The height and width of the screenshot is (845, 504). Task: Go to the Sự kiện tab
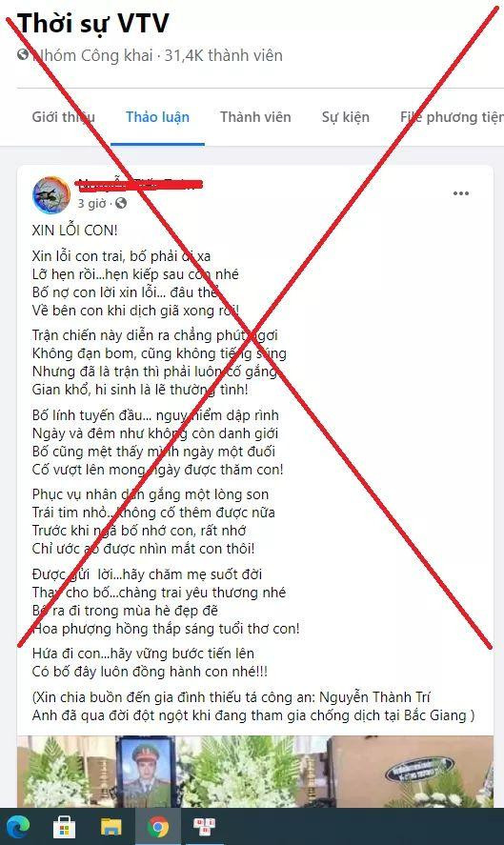coord(346,117)
